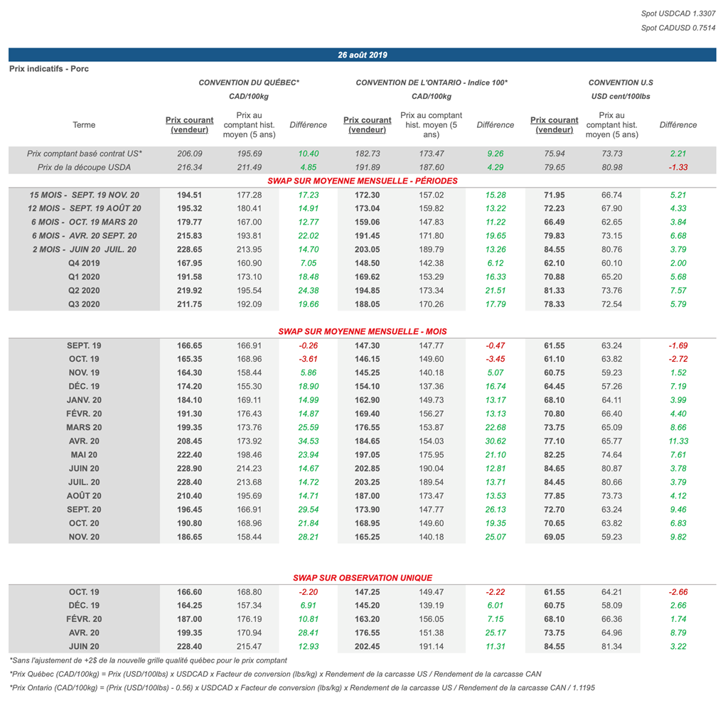
Task: Click Prix courant (vendeur) under Convention de l'Ontario
Action: [x=367, y=125]
